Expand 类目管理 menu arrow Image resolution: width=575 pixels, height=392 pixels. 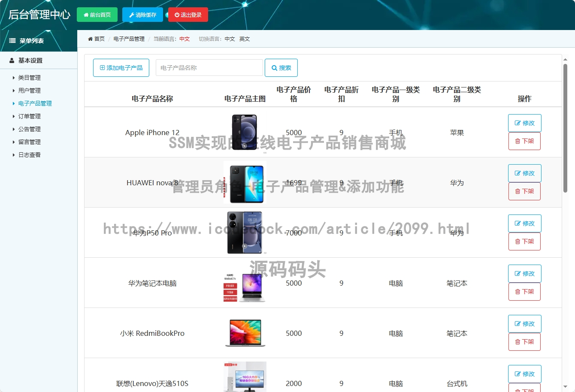click(x=14, y=78)
